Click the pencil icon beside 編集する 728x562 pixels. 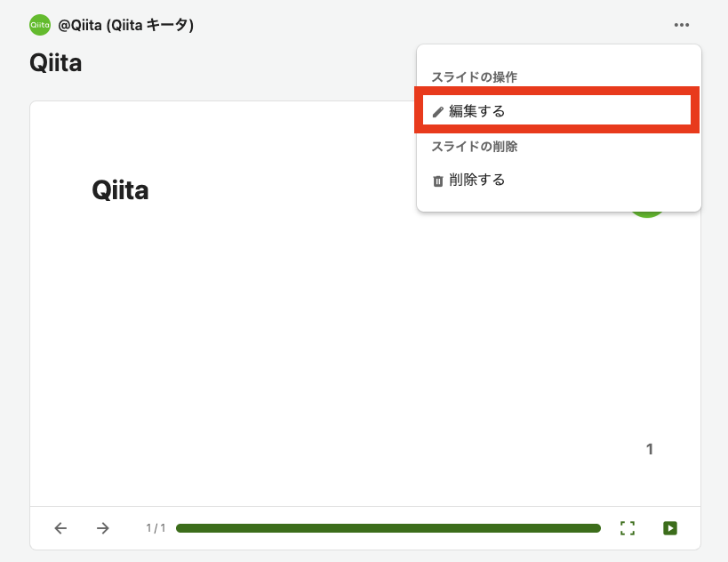coord(438,112)
